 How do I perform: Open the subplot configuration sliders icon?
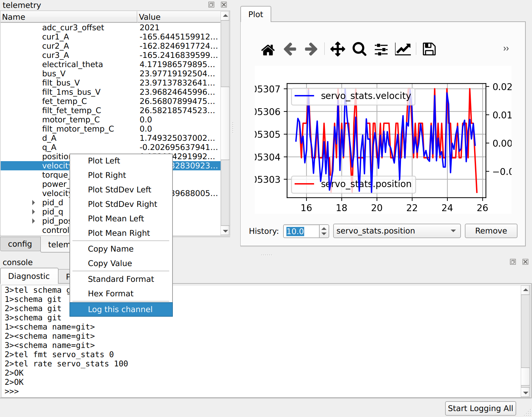pyautogui.click(x=381, y=49)
